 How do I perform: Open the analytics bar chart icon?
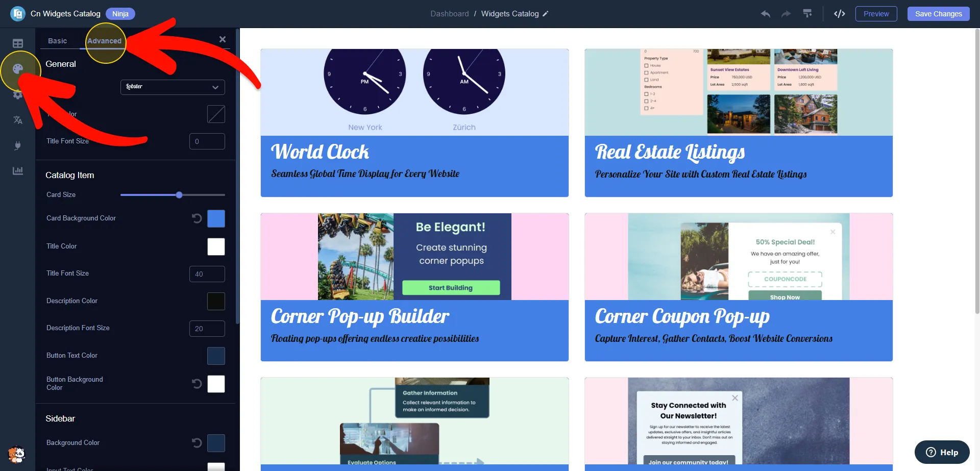18,171
